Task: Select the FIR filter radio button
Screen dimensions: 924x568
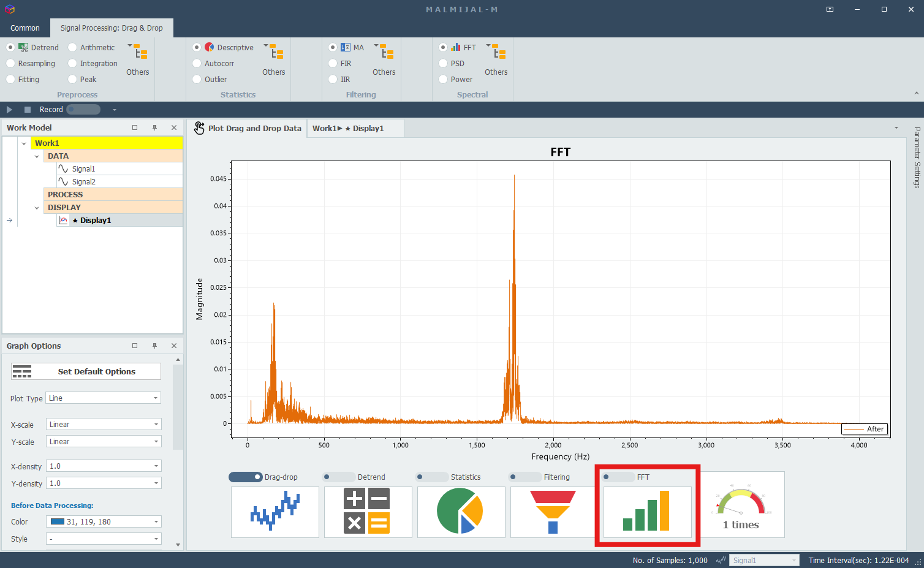Action: (333, 63)
